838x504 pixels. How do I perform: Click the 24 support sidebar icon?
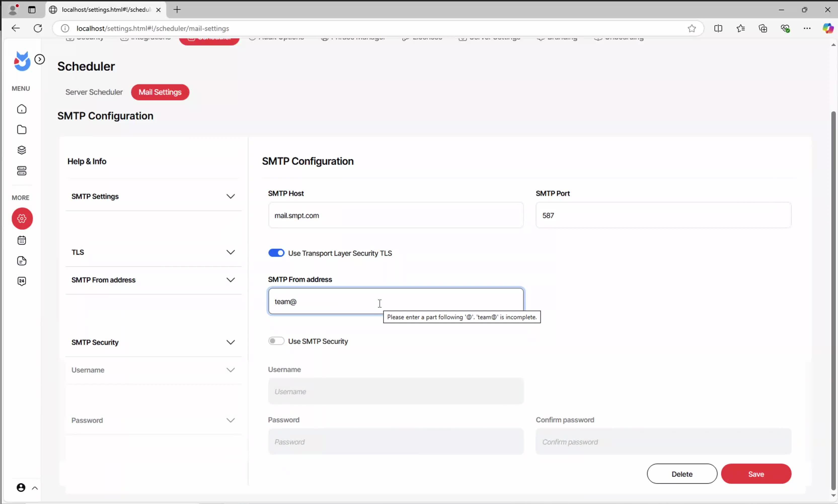22,281
